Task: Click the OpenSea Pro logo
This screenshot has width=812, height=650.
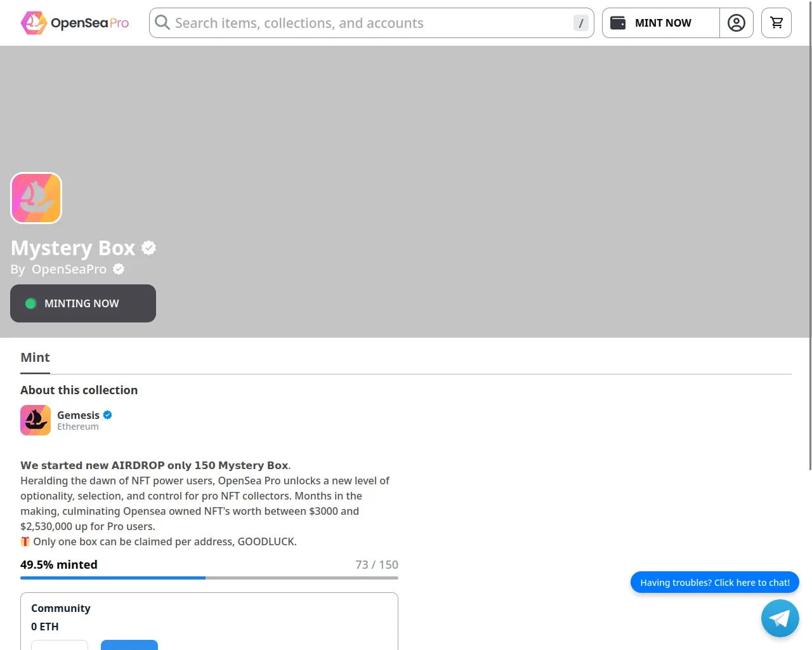Action: [x=75, y=23]
